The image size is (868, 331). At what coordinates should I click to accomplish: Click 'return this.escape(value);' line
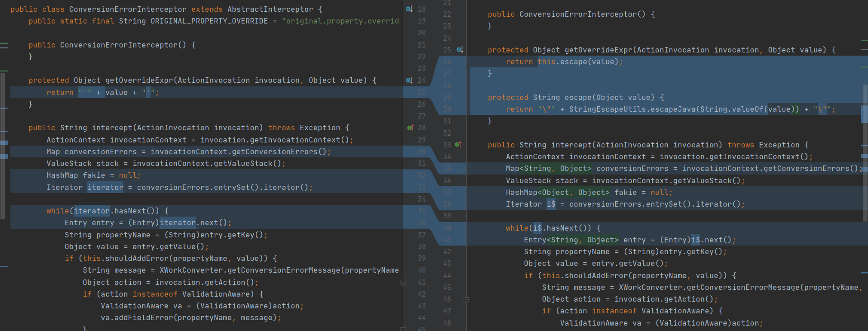(x=564, y=62)
